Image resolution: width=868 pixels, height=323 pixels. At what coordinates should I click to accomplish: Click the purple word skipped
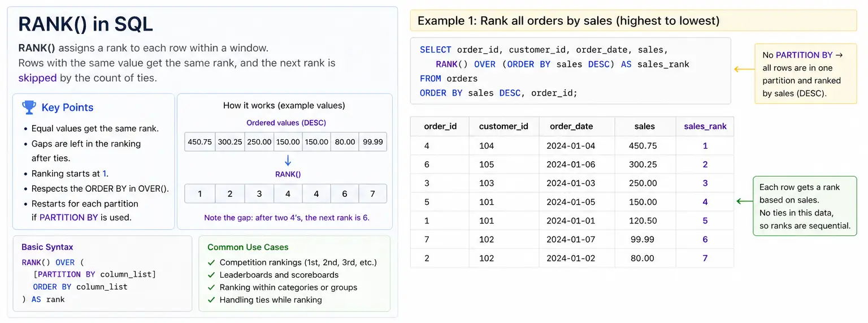[x=37, y=77]
